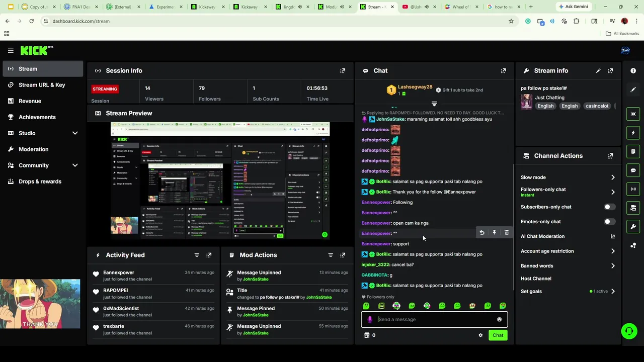This screenshot has height=362, width=644.
Task: Toggle the channel actions widget in right rail
Action: pos(633,208)
